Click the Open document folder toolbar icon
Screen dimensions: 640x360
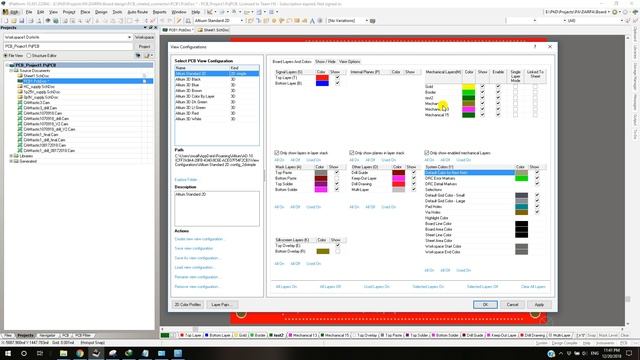[x=13, y=20]
